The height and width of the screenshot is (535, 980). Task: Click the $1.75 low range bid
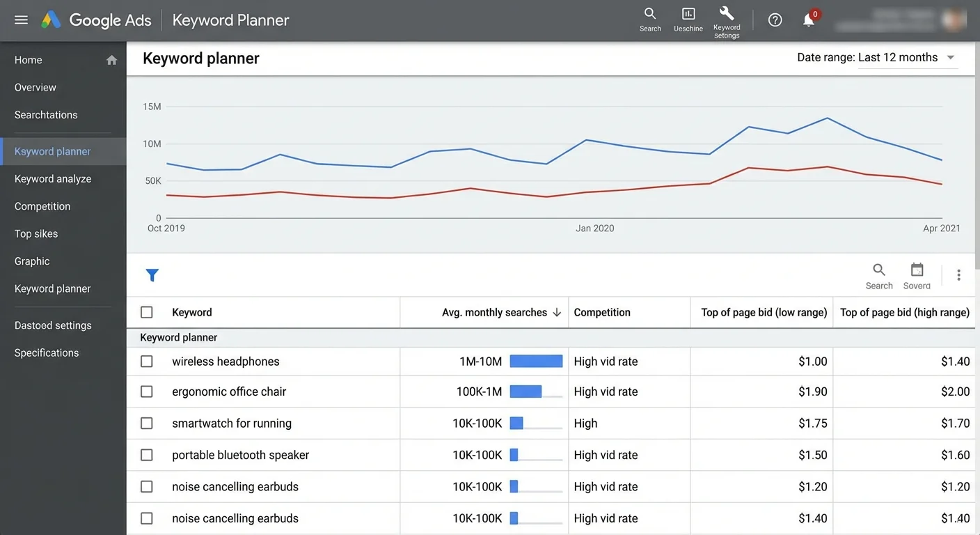pyautogui.click(x=813, y=423)
